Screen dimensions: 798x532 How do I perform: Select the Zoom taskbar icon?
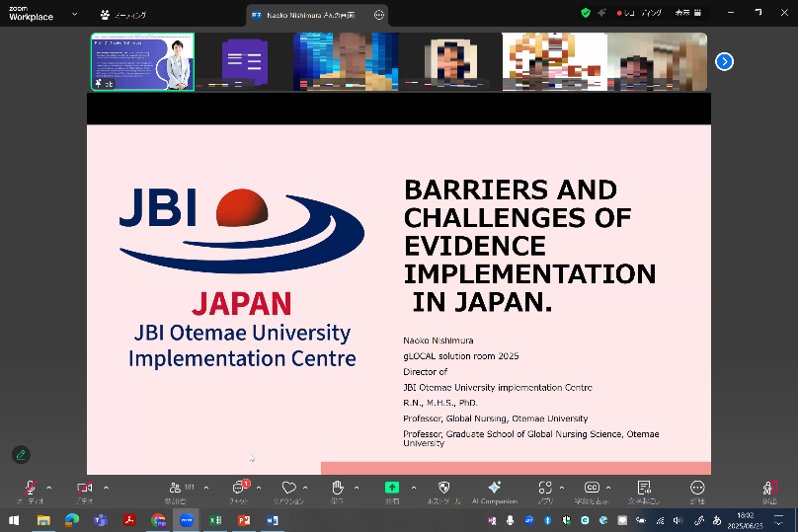(187, 520)
